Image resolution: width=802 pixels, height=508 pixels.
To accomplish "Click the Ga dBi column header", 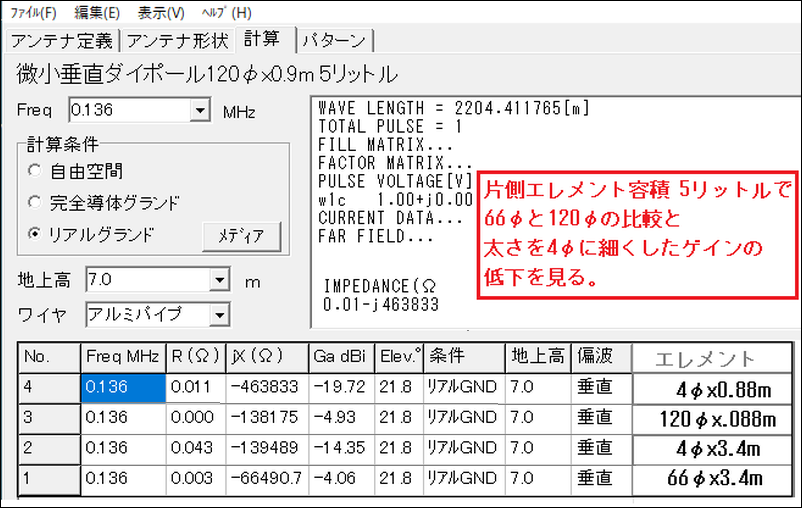I will tap(341, 357).
